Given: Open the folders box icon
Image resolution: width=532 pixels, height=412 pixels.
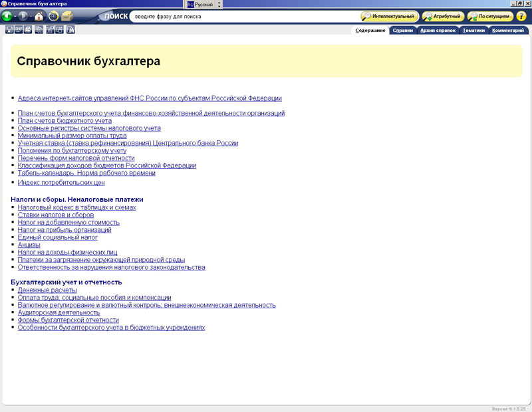Looking at the screenshot, I should pos(67,16).
